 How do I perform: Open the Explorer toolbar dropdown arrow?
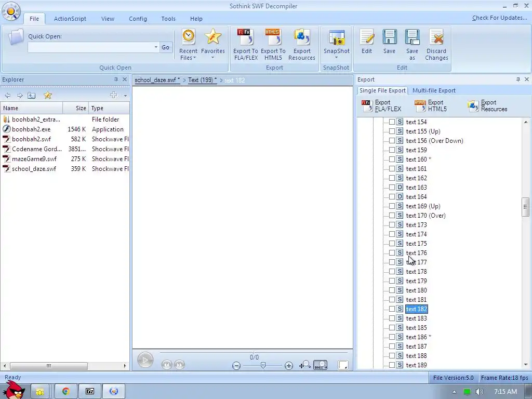pyautogui.click(x=125, y=96)
